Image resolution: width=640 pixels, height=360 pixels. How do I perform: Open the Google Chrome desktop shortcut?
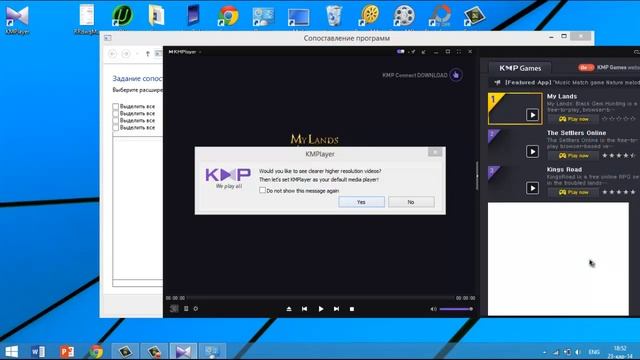pos(228,16)
